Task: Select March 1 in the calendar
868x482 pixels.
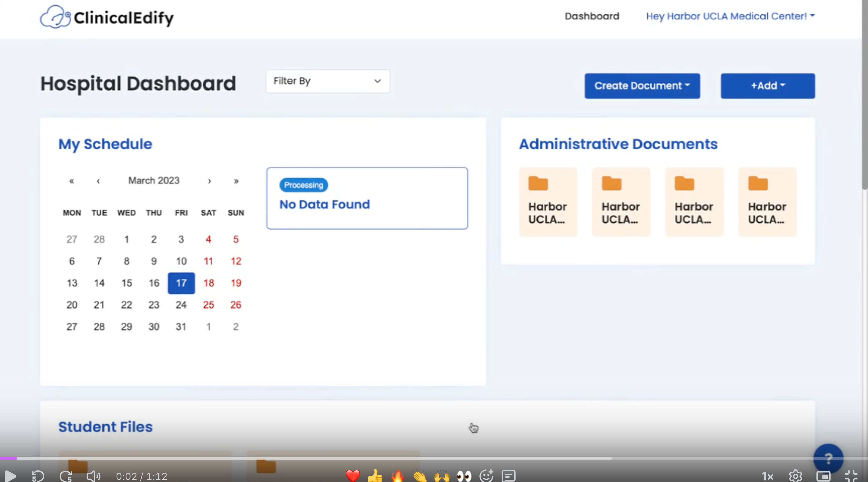Action: coord(126,239)
